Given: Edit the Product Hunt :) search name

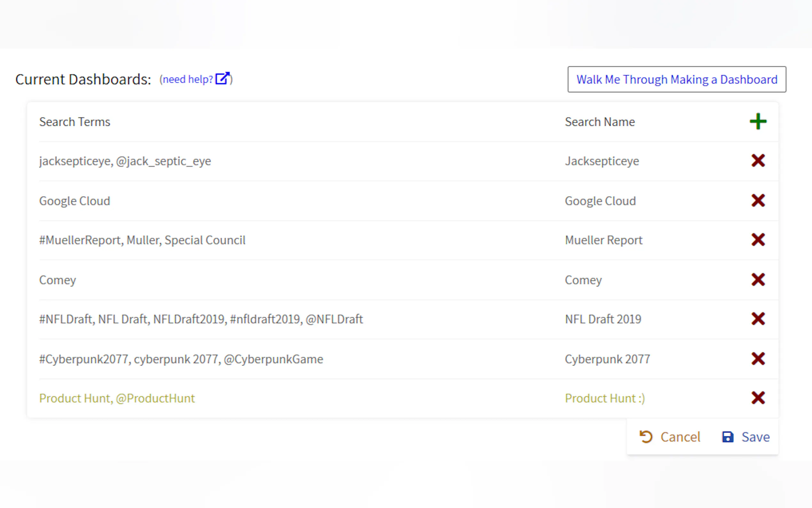Looking at the screenshot, I should (605, 399).
